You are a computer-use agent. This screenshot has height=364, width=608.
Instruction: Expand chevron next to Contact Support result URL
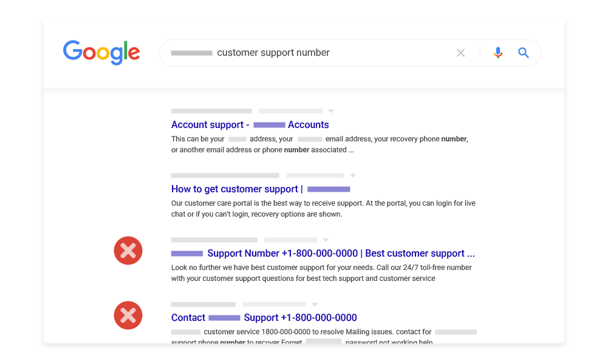(314, 304)
